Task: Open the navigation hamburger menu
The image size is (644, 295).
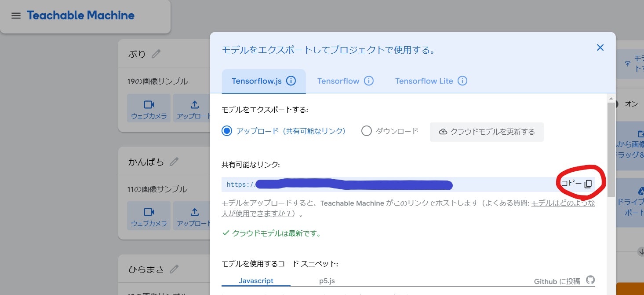Action: point(16,15)
